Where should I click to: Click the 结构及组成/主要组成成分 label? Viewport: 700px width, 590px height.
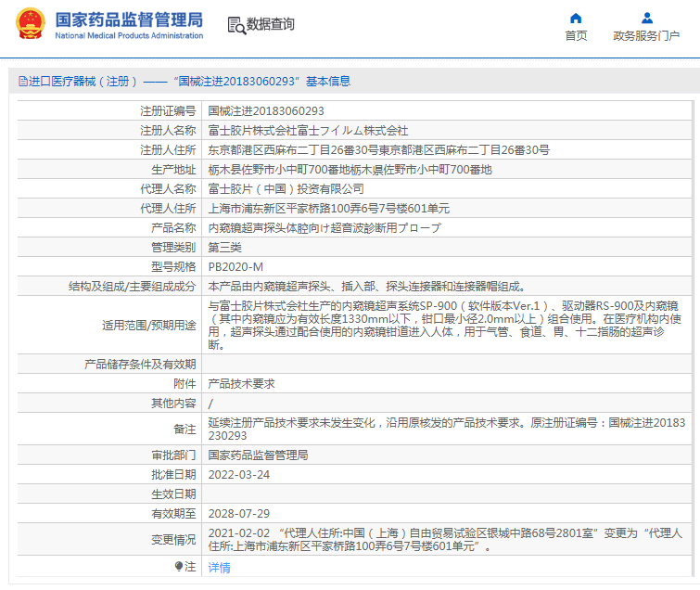(133, 287)
